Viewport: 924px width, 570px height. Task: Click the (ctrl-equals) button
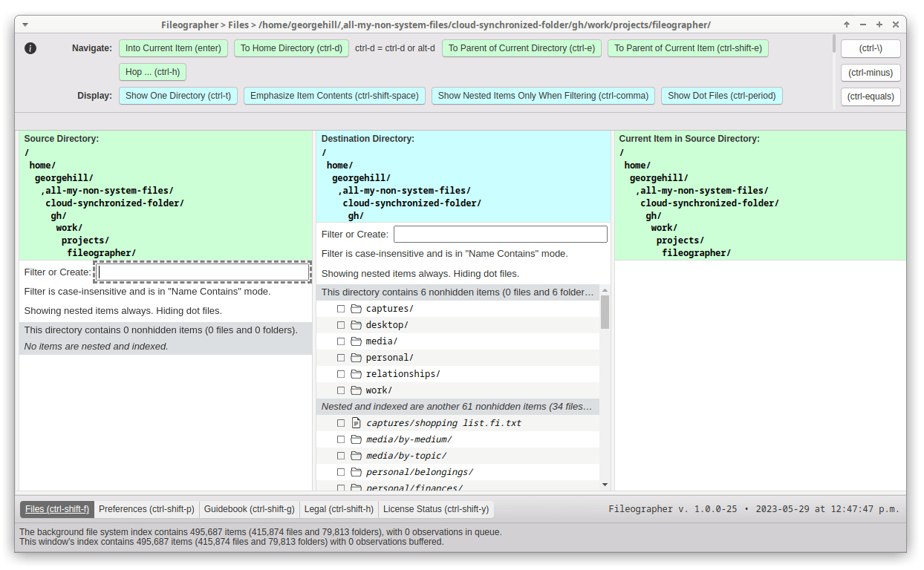pos(871,96)
